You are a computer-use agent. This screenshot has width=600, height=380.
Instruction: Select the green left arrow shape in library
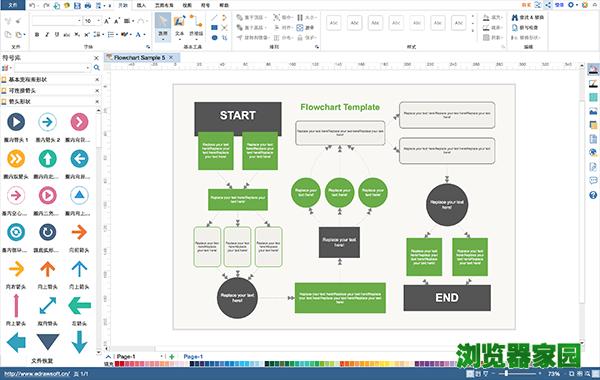tap(79, 305)
